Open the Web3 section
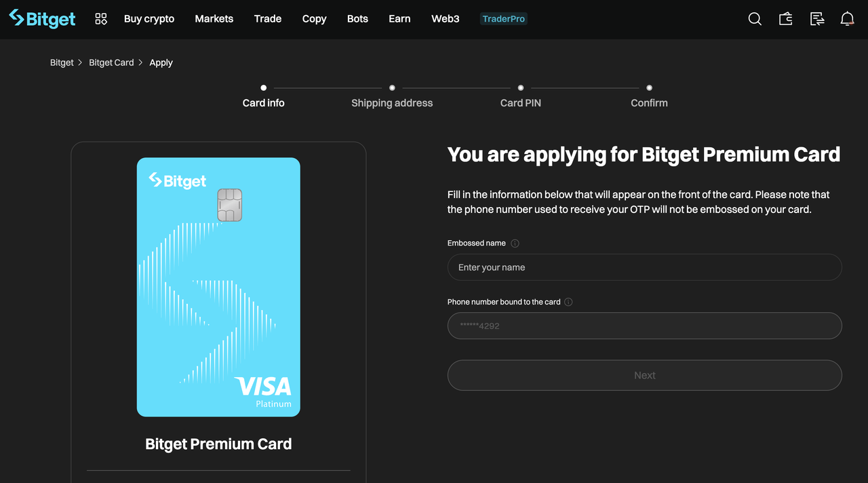Screen dimensions: 868x483 coord(445,18)
